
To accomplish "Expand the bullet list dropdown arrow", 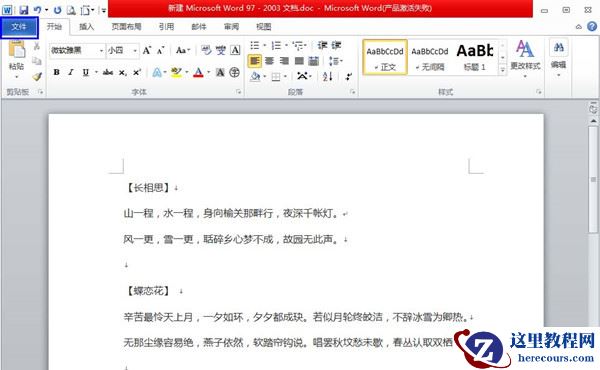I will pyautogui.click(x=264, y=46).
